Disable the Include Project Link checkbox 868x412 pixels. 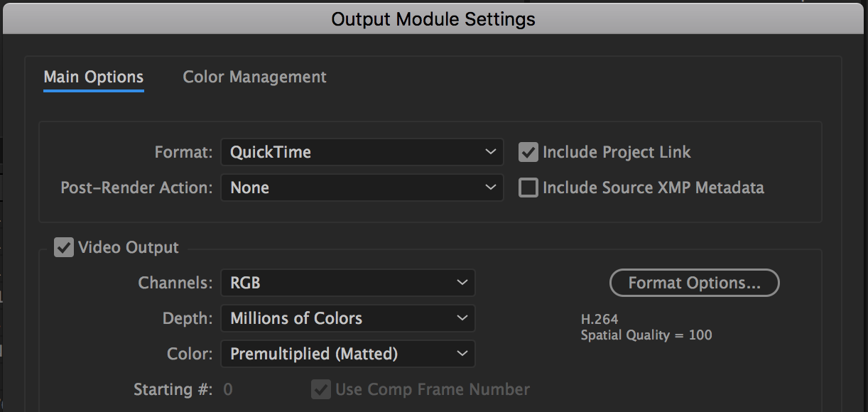(528, 152)
